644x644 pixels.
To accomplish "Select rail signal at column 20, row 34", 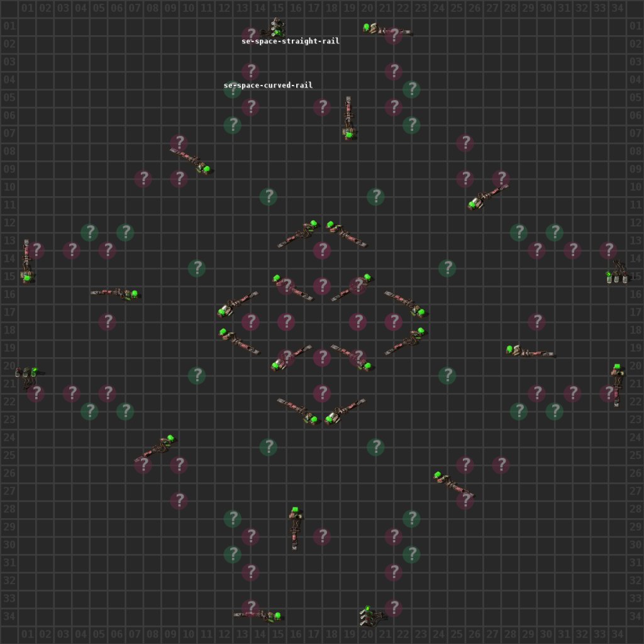I will click(372, 616).
